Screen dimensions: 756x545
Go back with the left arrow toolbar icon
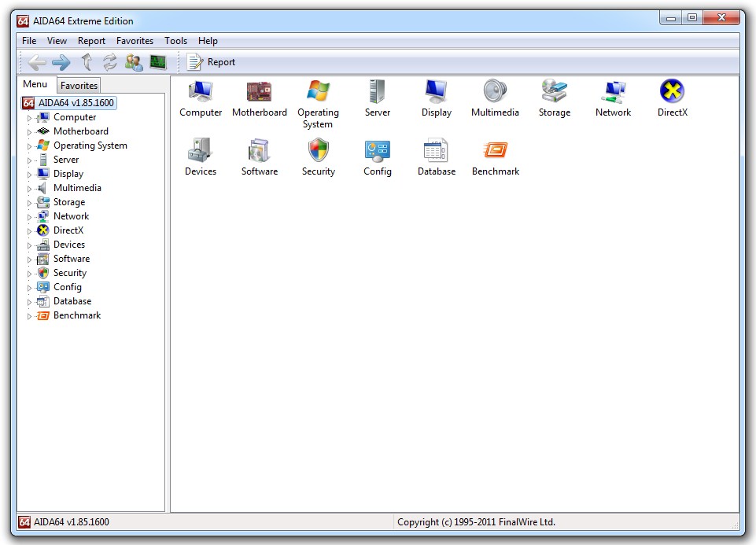tap(37, 62)
